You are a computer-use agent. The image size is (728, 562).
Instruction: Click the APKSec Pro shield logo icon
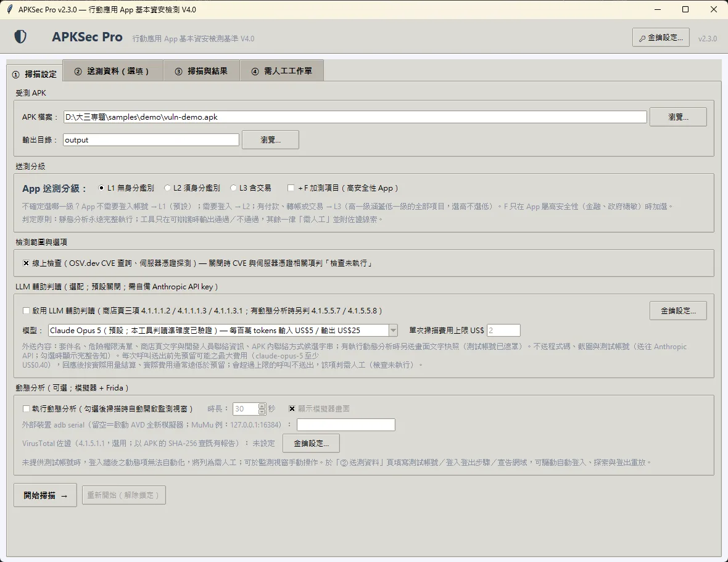click(20, 36)
